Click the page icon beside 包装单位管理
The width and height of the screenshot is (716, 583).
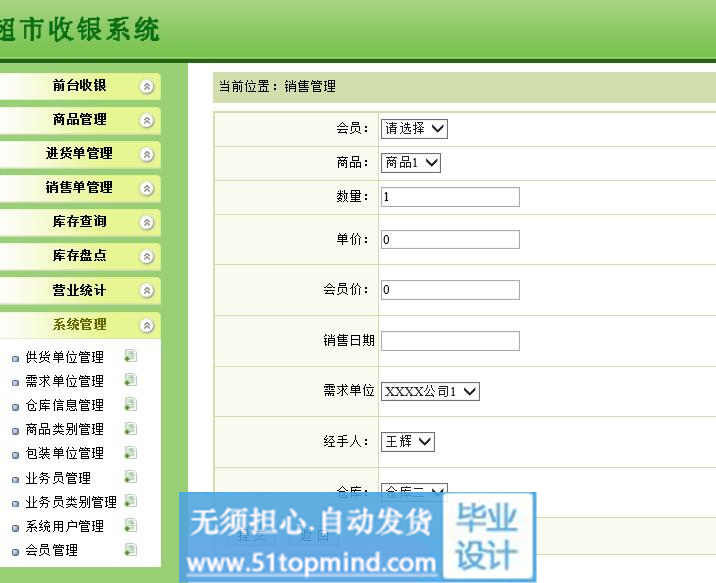coord(131,452)
